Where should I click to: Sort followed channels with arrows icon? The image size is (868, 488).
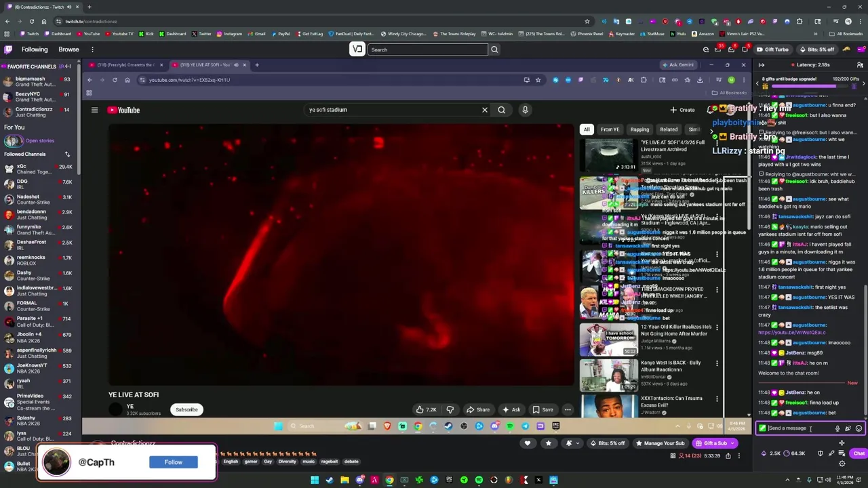coord(67,155)
